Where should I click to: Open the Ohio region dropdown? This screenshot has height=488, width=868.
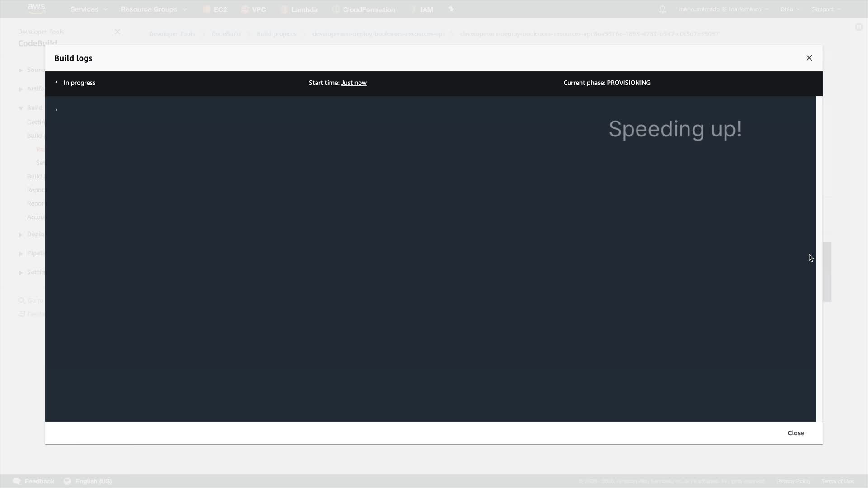point(789,9)
